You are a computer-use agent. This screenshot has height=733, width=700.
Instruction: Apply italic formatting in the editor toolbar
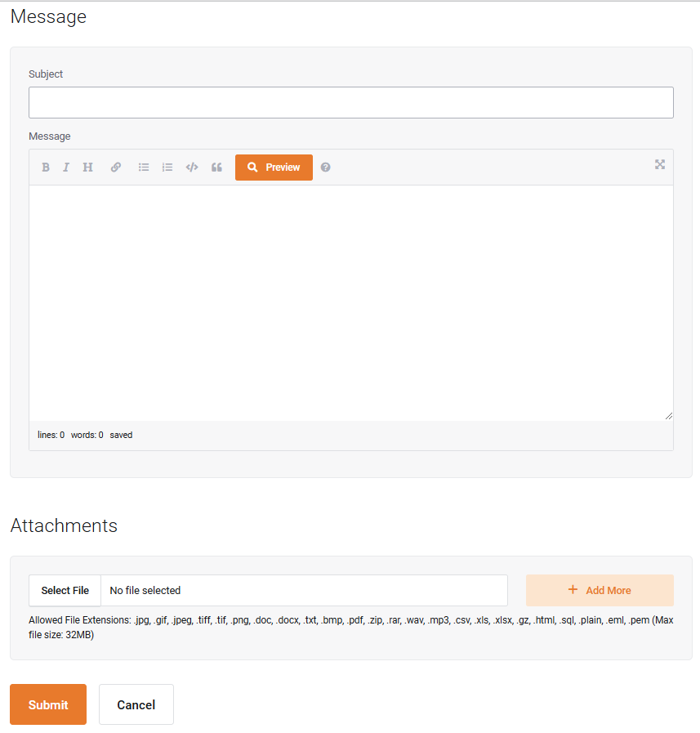point(66,168)
